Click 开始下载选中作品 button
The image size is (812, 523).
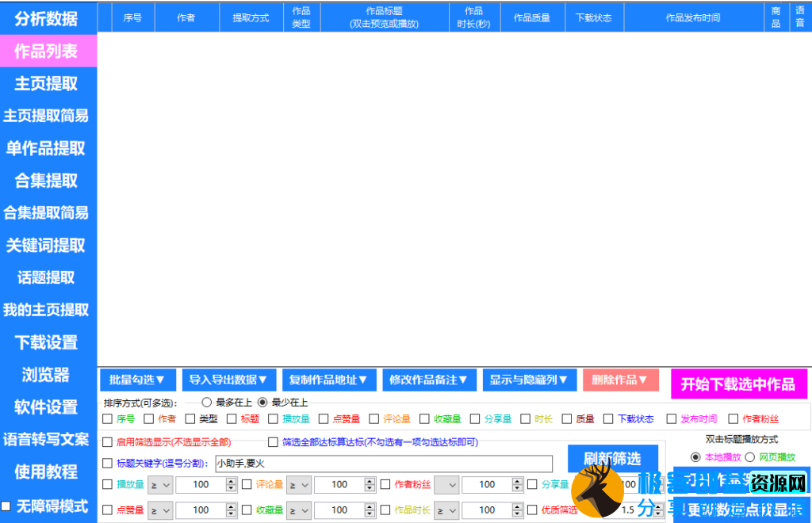738,384
